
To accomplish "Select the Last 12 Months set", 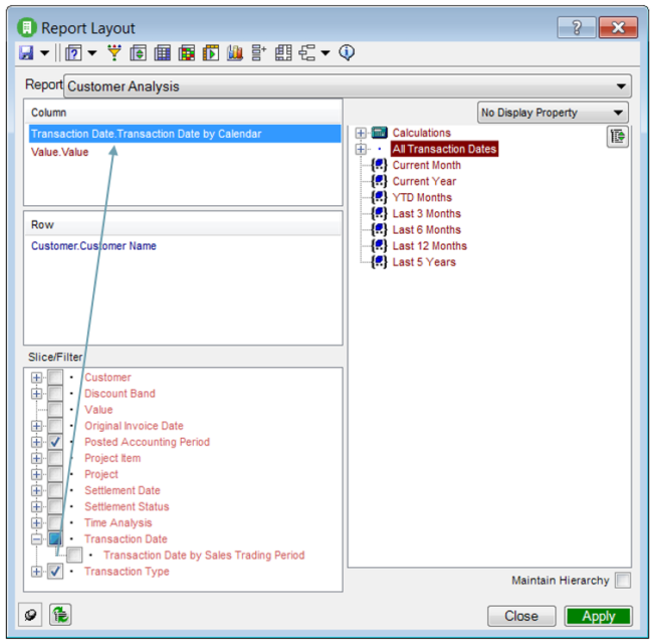I will pos(430,247).
